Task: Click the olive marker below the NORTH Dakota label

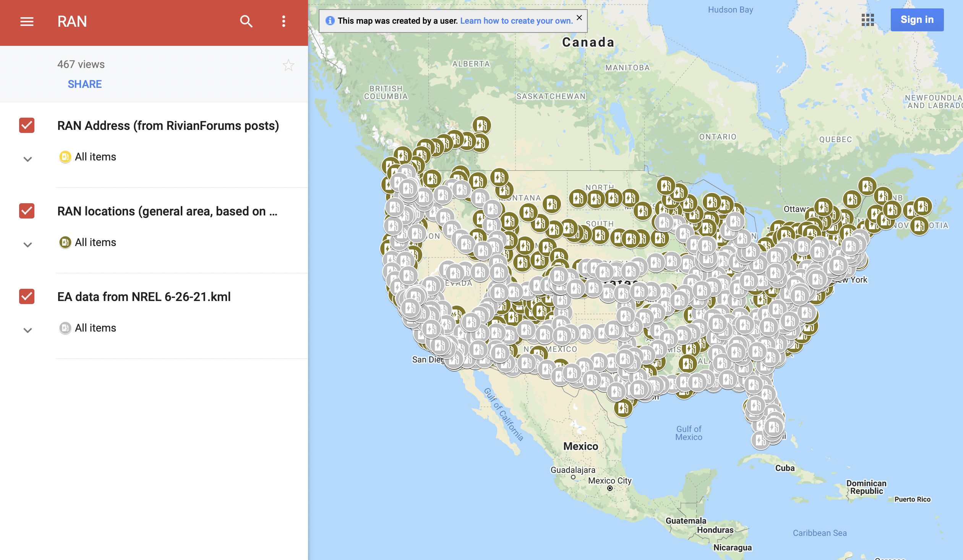Action: [595, 199]
